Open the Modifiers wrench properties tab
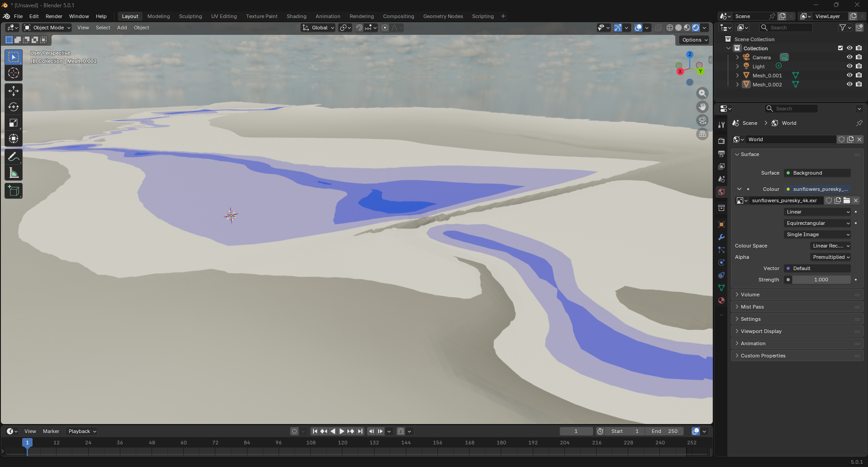The height and width of the screenshot is (467, 868). tap(721, 237)
